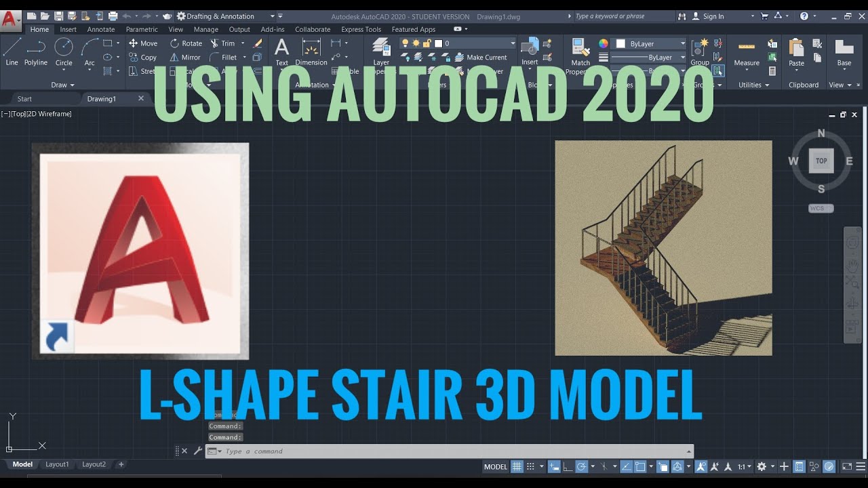Type a command input field

click(x=450, y=451)
